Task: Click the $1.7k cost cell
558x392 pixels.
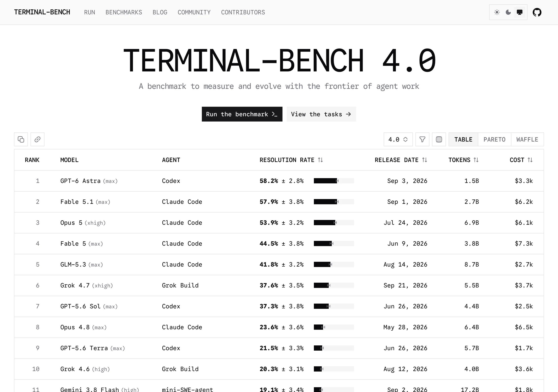Action: coord(524,348)
